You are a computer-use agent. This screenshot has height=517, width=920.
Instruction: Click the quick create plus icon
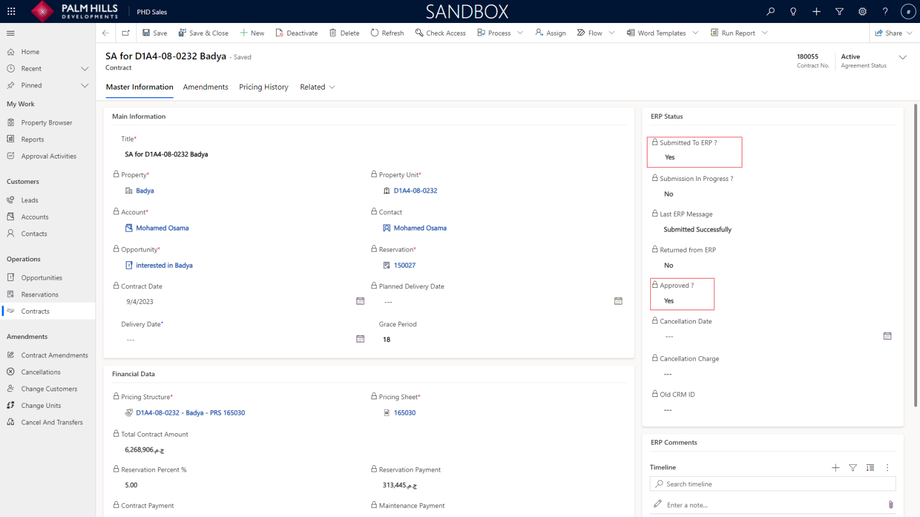coord(816,11)
